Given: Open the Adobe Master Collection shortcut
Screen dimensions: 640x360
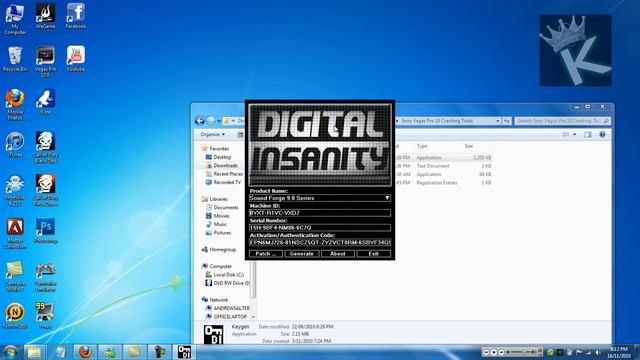Looking at the screenshot, I should (15, 233).
